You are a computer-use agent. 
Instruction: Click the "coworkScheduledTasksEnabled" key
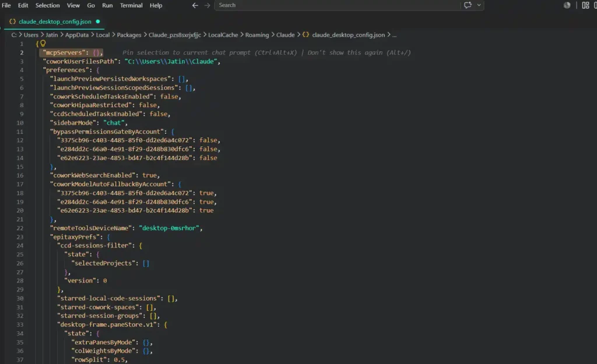101,96
